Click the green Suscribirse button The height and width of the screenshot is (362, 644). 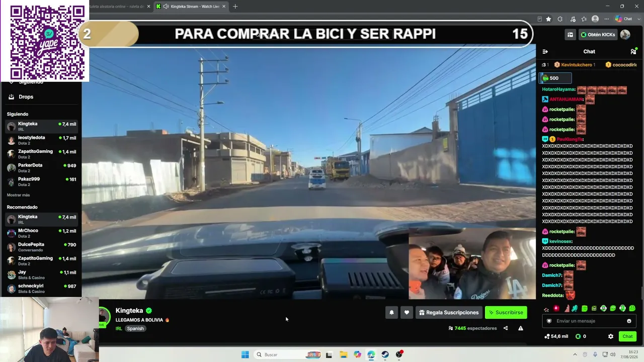point(506,313)
